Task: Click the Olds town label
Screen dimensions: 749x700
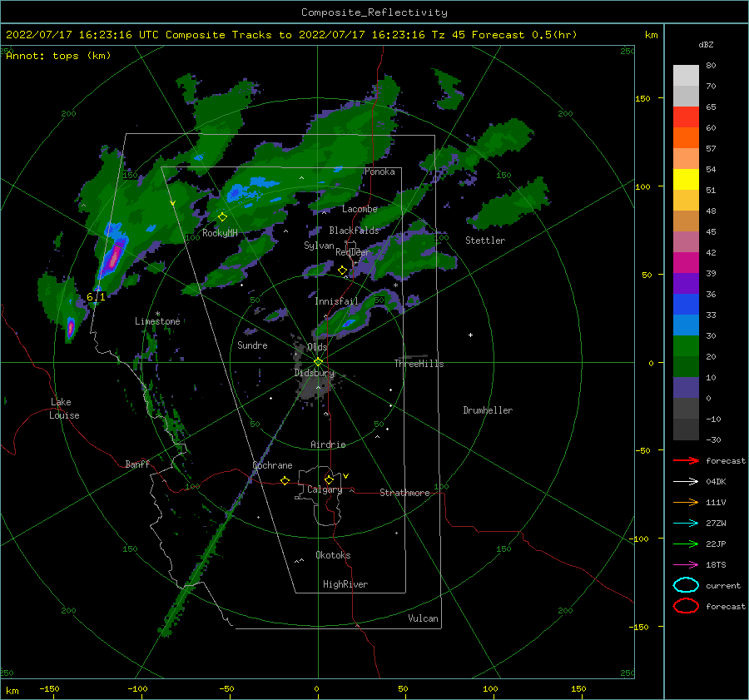Action: (317, 347)
